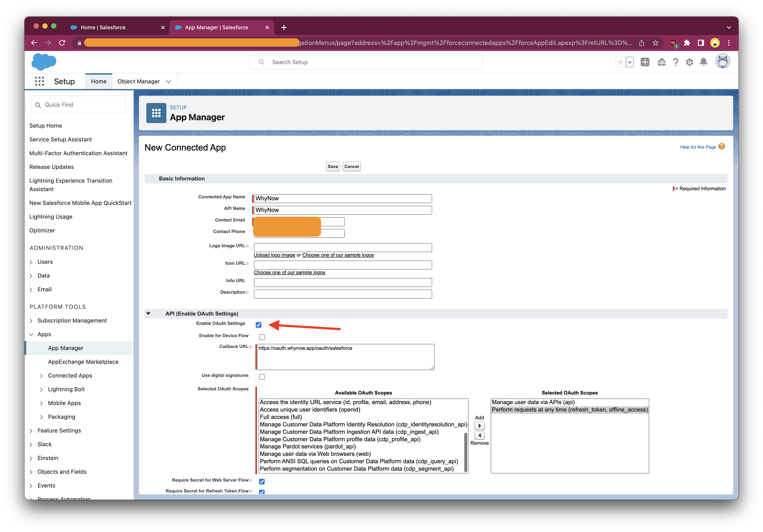Click the Upload logo image link

274,255
